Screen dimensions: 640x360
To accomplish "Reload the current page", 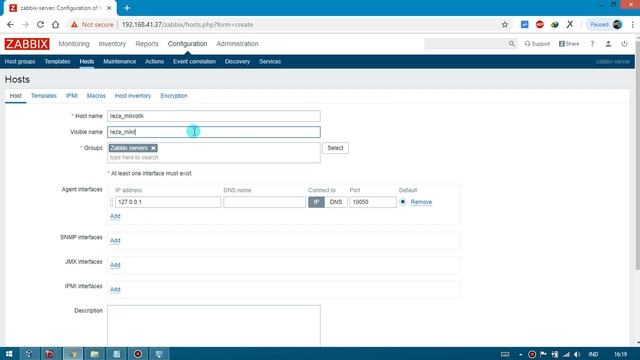I will coord(40,24).
